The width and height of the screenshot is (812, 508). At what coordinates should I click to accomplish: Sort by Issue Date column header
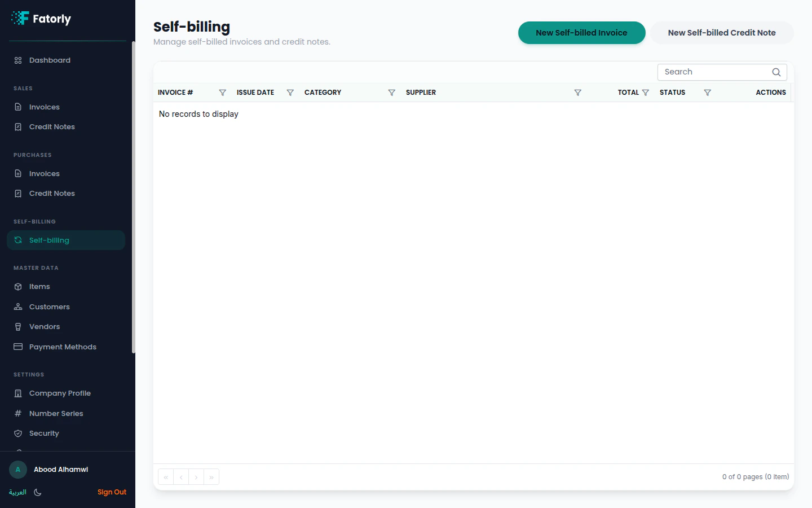coord(255,93)
